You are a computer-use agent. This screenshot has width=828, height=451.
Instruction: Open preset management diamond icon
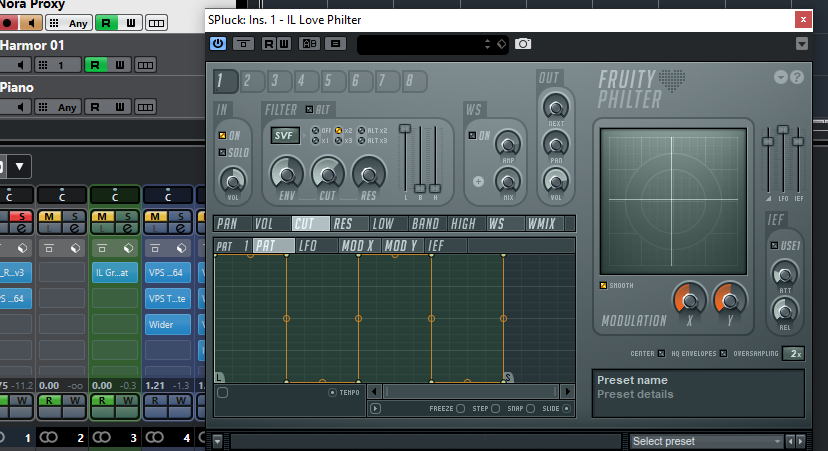click(502, 44)
